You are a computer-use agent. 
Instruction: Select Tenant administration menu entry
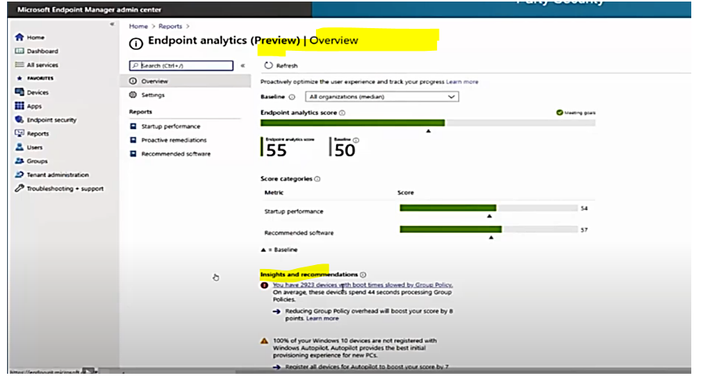tap(58, 175)
